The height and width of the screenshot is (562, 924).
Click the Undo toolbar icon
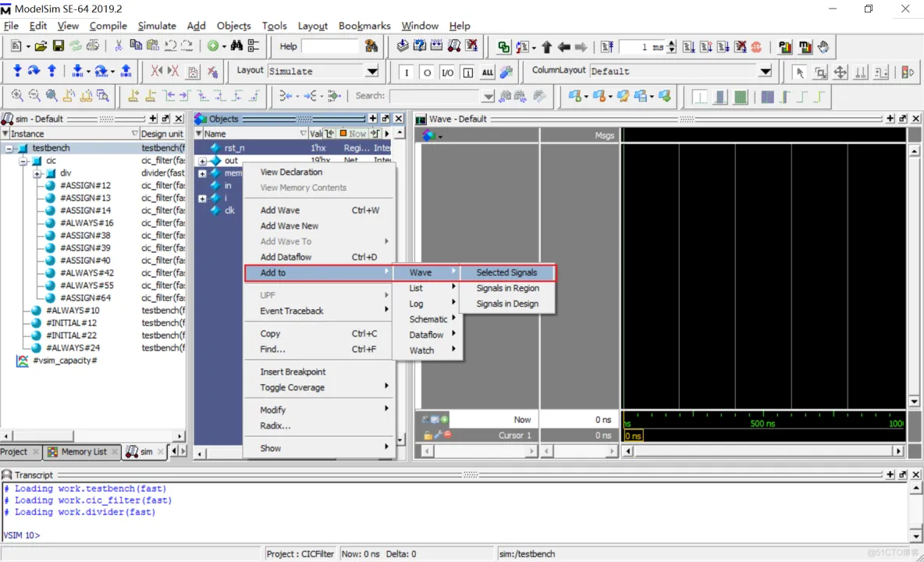171,46
